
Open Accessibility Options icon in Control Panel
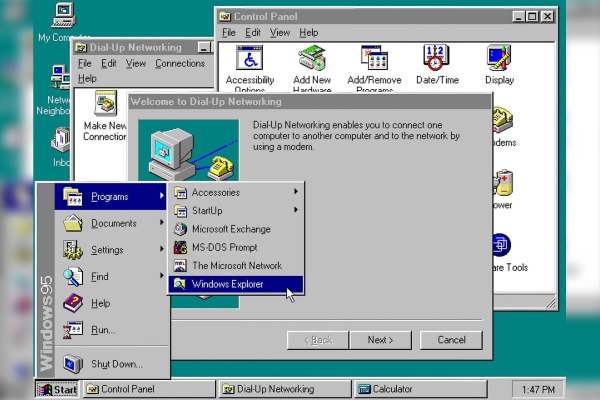tap(249, 68)
